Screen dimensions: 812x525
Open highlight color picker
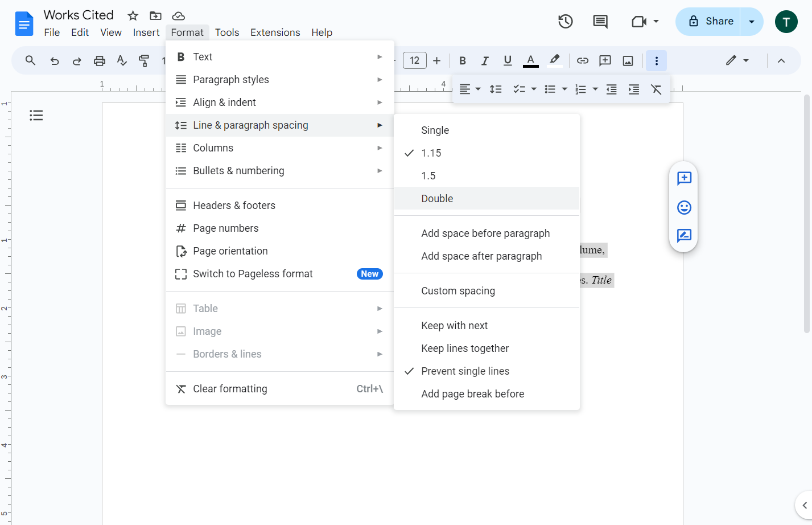pos(554,60)
